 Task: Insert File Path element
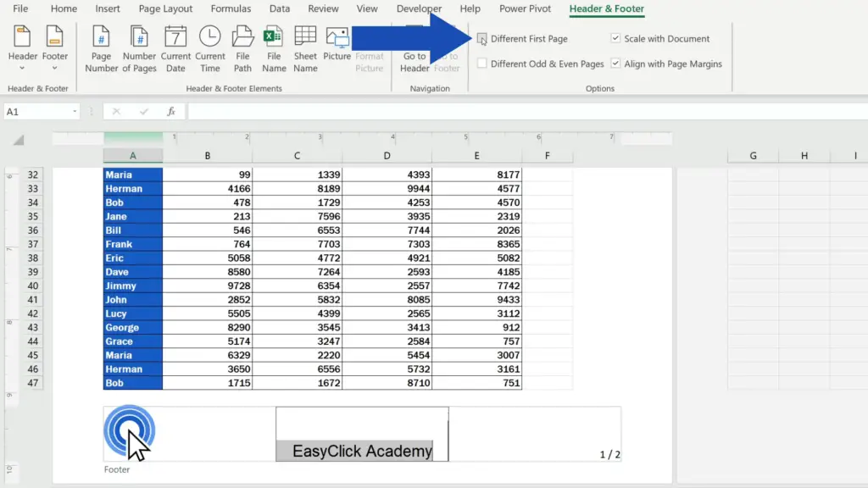242,48
